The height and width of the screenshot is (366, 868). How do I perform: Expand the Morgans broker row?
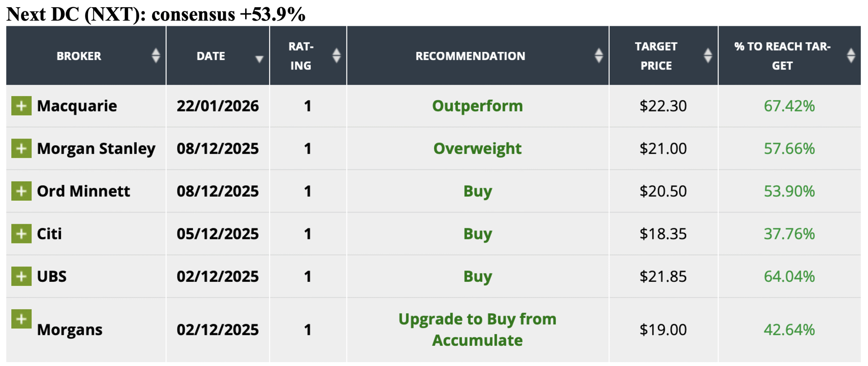pyautogui.click(x=21, y=319)
